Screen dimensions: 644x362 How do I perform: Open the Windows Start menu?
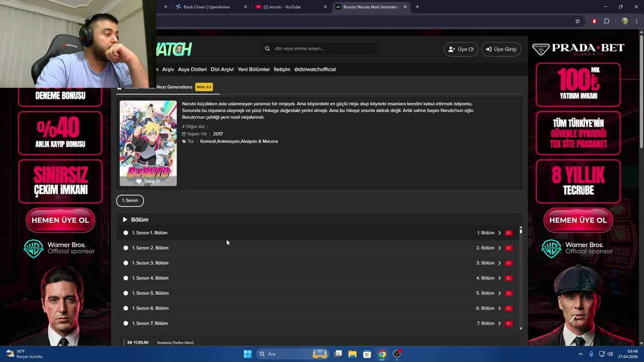(248, 354)
